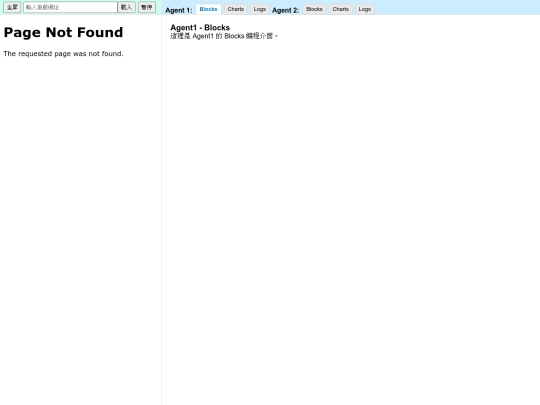Switch to Agent 1 Charts tab
Viewport: 540px width, 405px height.
[x=236, y=9]
